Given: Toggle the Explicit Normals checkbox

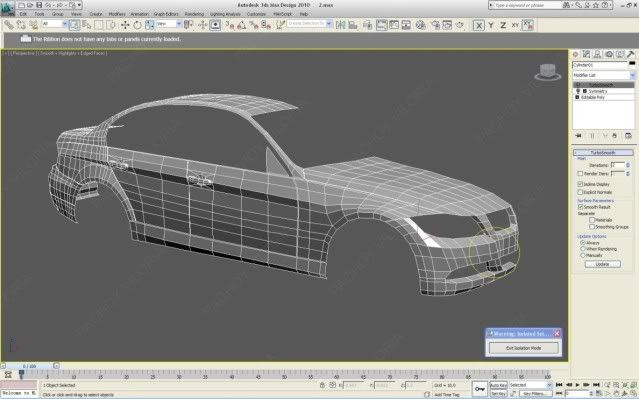Looking at the screenshot, I should (x=580, y=192).
